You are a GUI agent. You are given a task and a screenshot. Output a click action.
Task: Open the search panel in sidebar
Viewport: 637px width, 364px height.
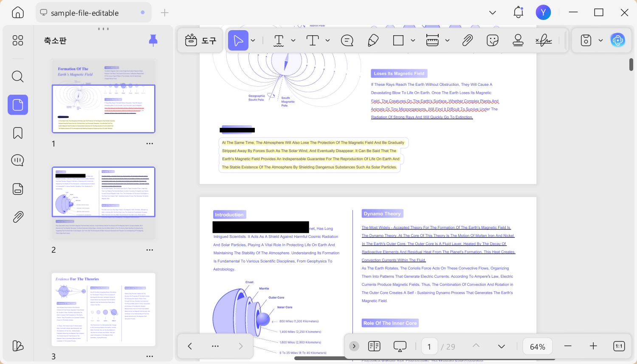pyautogui.click(x=18, y=77)
